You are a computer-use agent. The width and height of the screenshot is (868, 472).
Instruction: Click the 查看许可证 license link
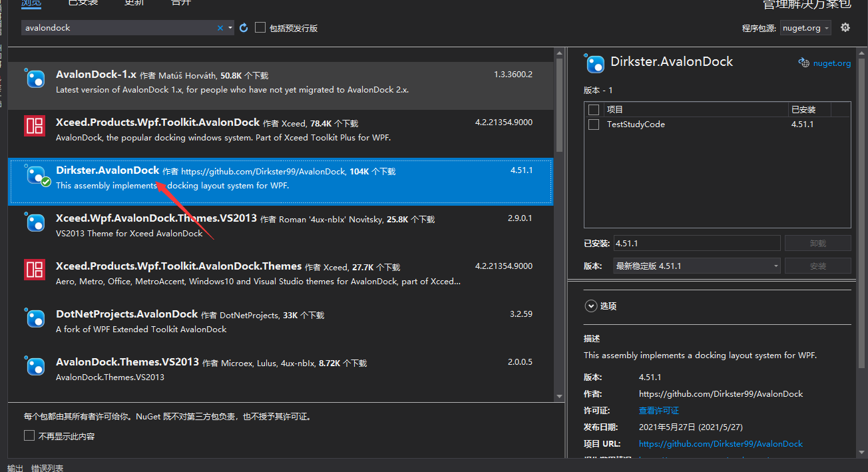tap(658, 410)
